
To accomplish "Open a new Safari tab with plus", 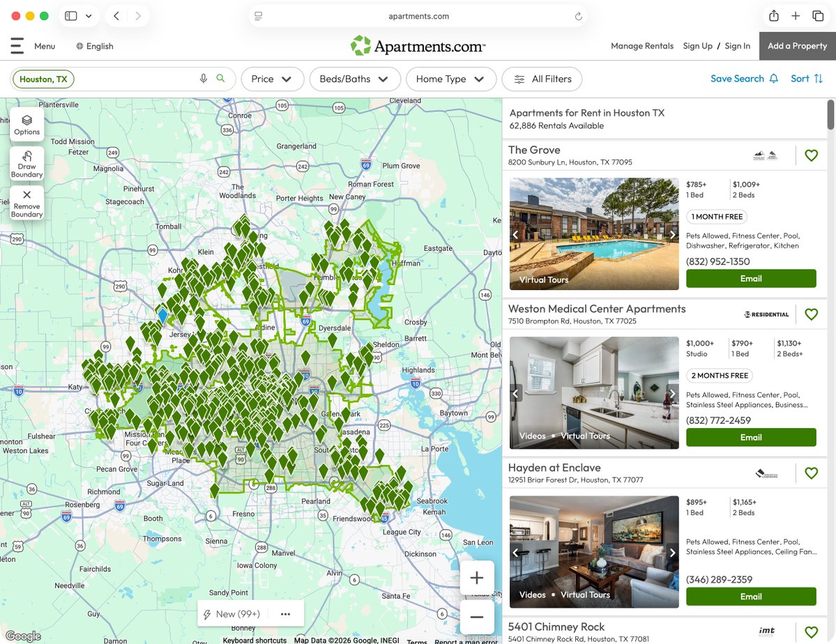I will tap(796, 16).
